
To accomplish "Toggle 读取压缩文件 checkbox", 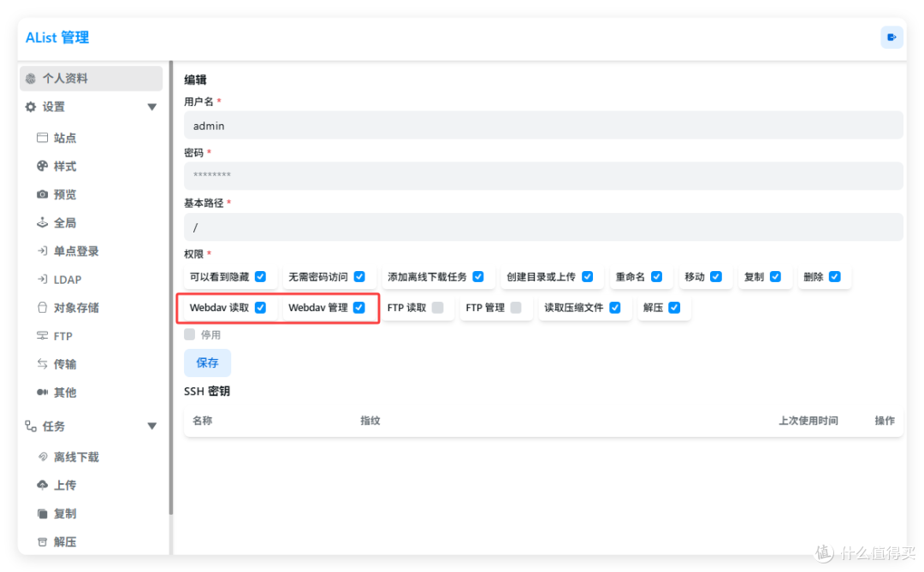I will [615, 308].
